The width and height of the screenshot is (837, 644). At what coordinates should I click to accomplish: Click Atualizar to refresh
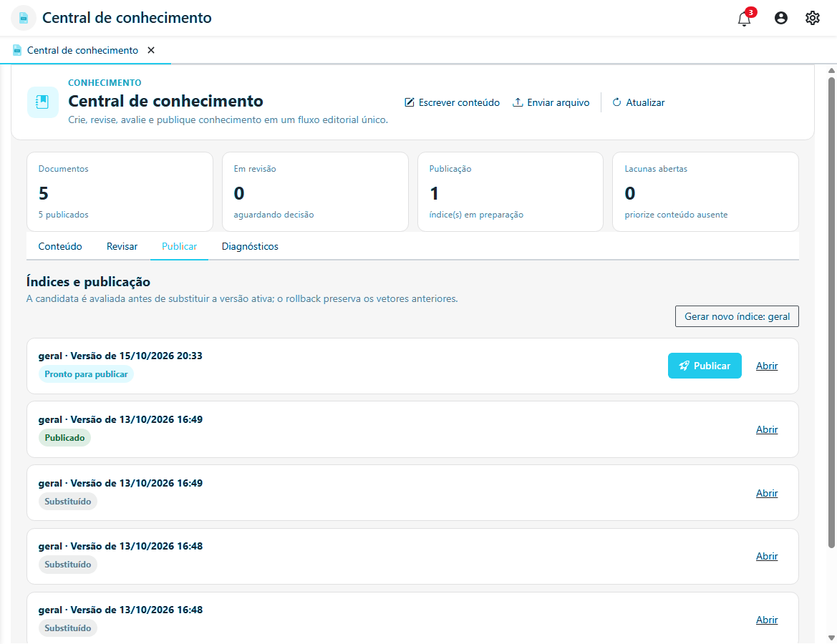tap(639, 102)
